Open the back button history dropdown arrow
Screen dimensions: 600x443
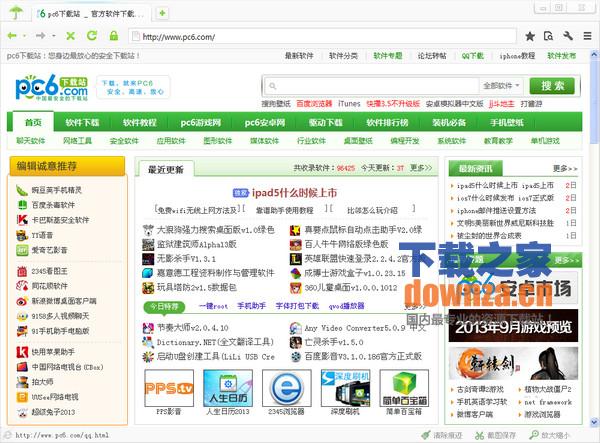[x=24, y=36]
